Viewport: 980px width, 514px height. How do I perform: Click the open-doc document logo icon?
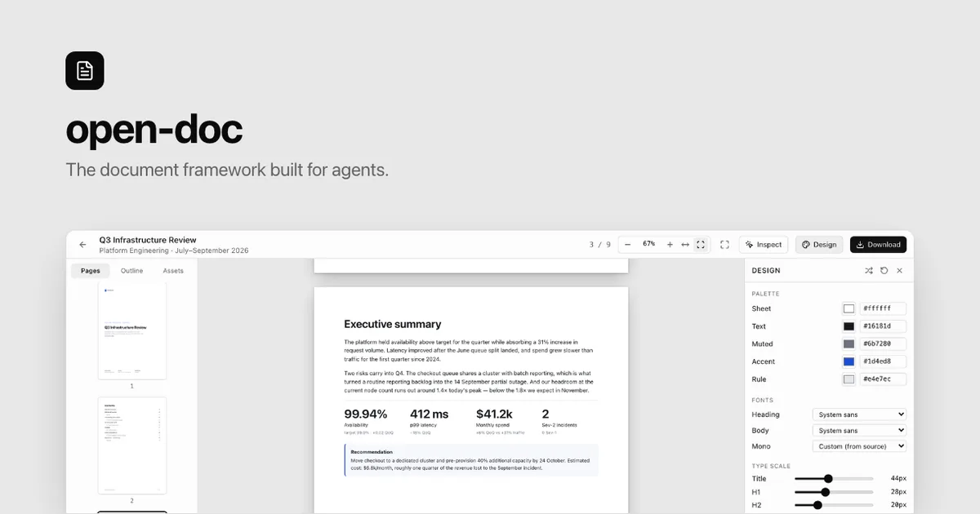click(x=85, y=70)
